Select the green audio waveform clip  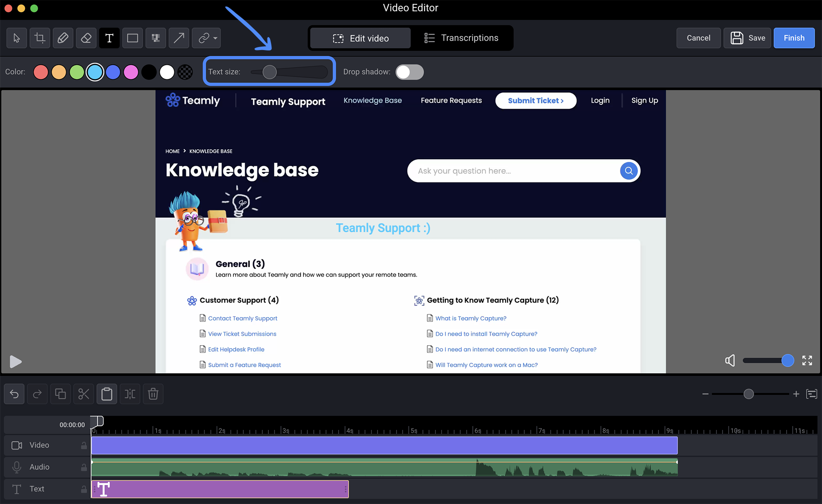point(384,467)
